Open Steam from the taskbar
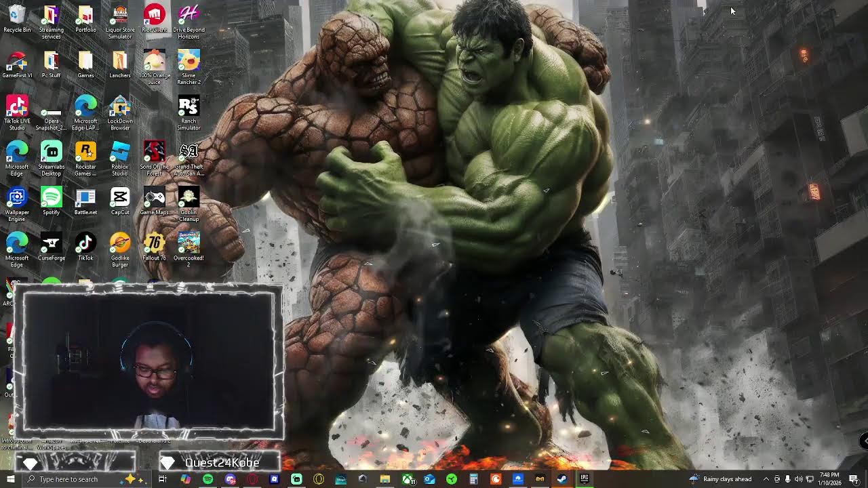The width and height of the screenshot is (868, 488). pyautogui.click(x=562, y=479)
